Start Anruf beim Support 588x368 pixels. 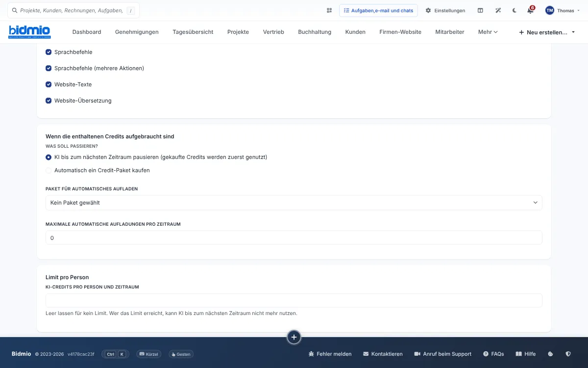click(x=443, y=354)
